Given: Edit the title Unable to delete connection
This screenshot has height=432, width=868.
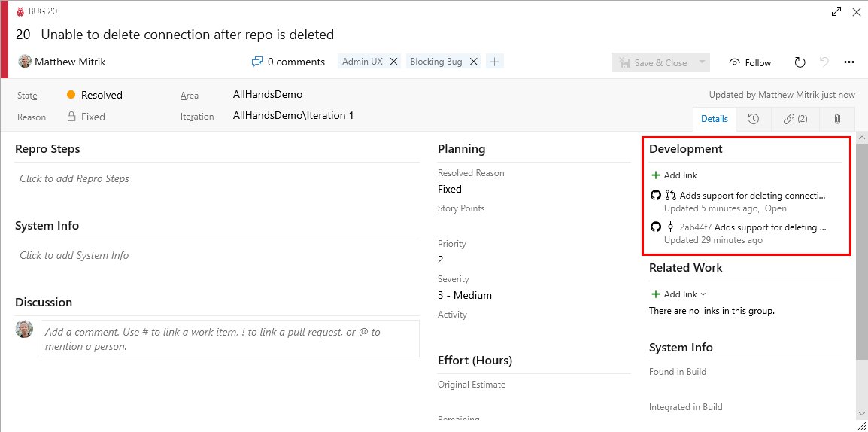Looking at the screenshot, I should coord(187,35).
